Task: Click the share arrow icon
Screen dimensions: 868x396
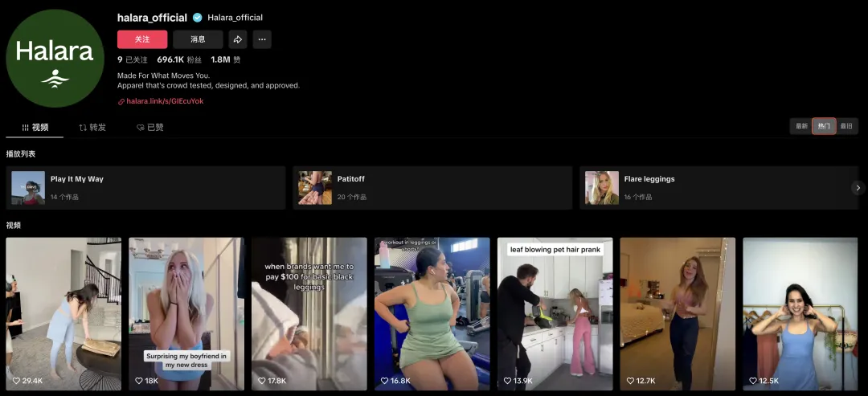Action: click(x=237, y=39)
